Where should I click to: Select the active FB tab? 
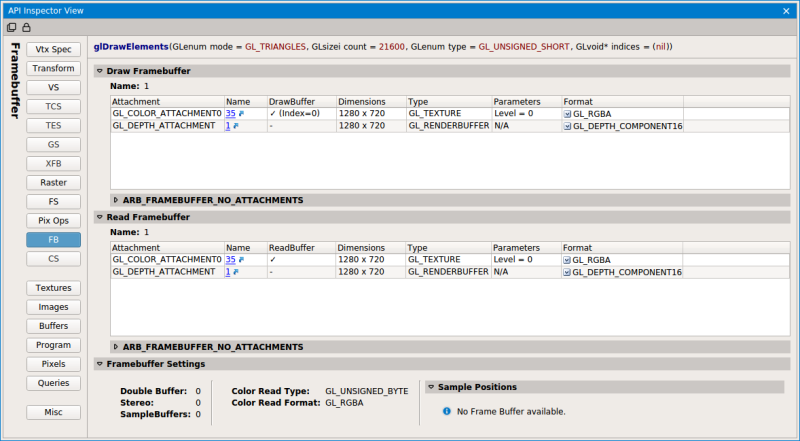coord(54,240)
